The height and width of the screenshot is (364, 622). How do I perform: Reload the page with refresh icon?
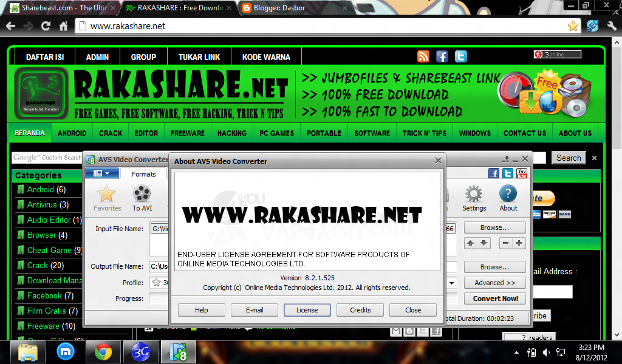coord(46,26)
